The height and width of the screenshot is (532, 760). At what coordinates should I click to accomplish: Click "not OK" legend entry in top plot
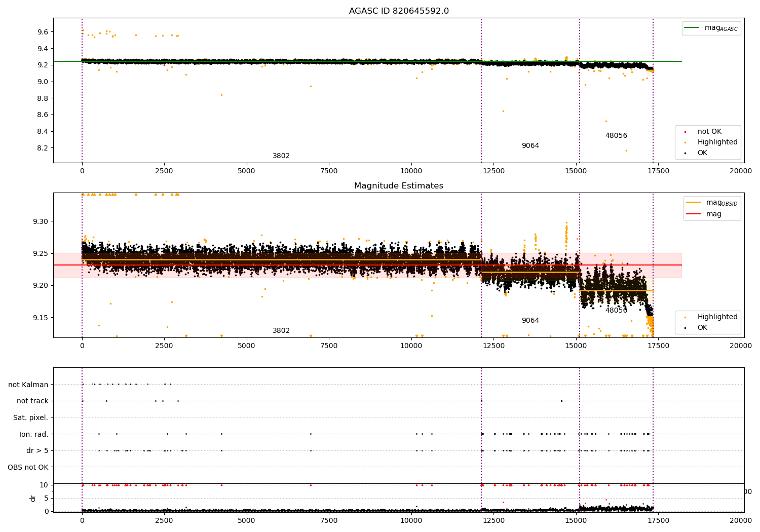point(709,132)
